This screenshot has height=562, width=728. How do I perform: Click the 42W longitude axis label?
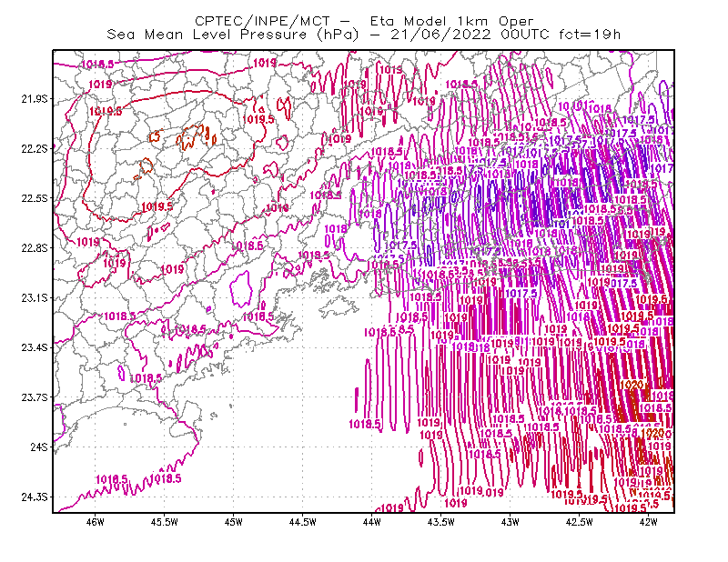click(648, 522)
